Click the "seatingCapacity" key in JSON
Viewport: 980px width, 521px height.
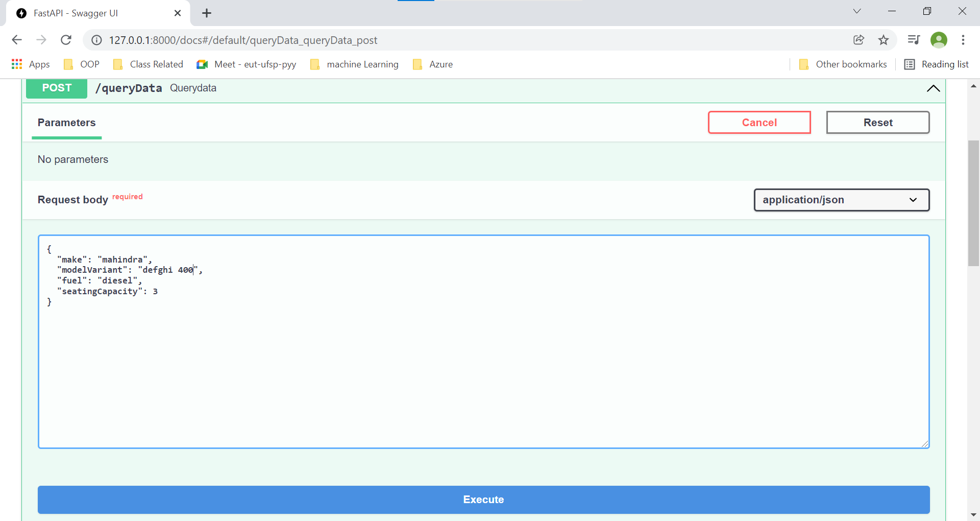[100, 291]
